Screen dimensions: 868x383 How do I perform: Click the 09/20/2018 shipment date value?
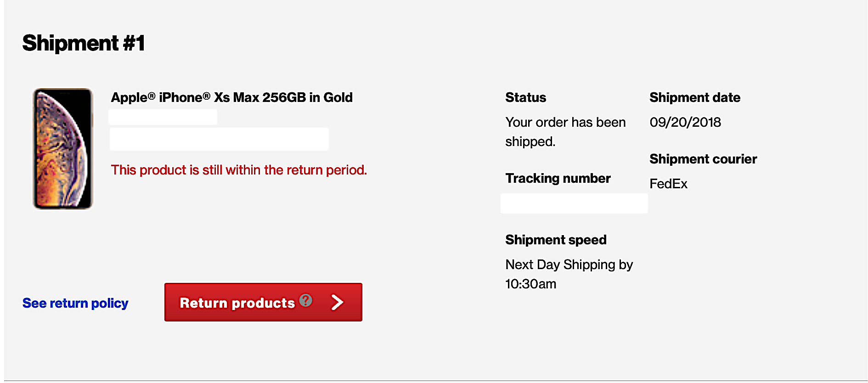point(685,122)
